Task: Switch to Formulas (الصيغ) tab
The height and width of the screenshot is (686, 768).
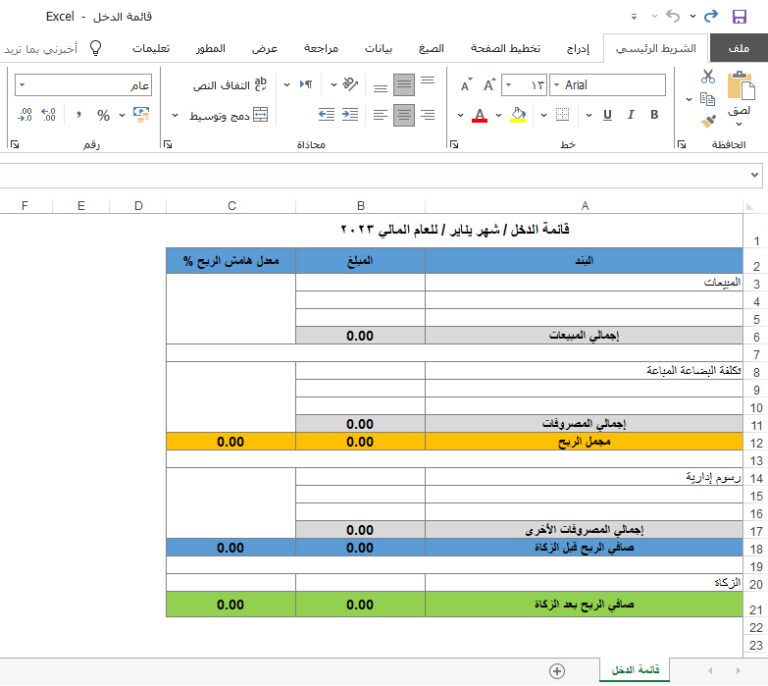Action: (431, 48)
